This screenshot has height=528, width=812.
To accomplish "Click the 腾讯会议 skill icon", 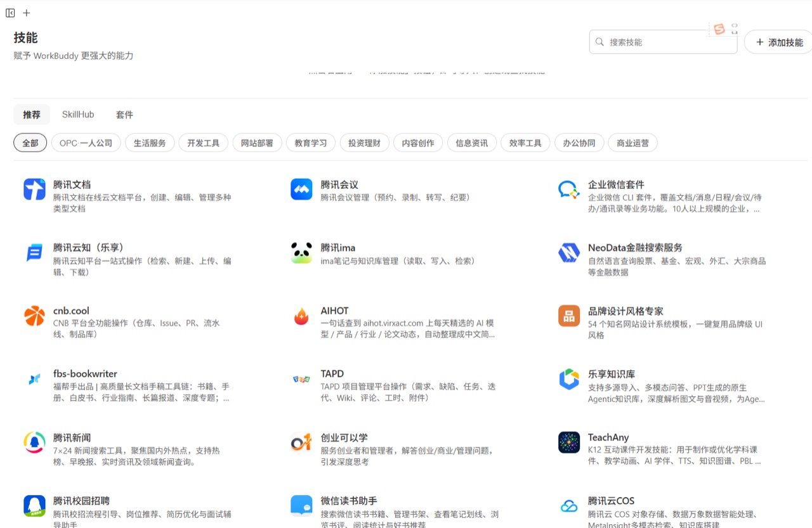I will pyautogui.click(x=301, y=189).
